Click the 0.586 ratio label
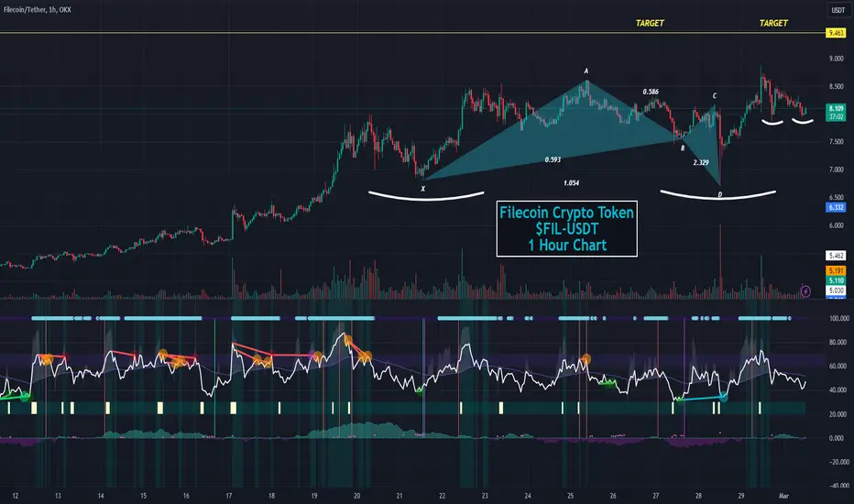 pyautogui.click(x=651, y=92)
